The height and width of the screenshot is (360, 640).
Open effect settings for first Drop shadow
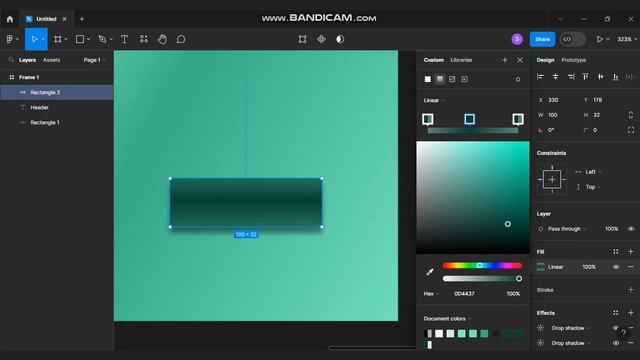(x=540, y=328)
